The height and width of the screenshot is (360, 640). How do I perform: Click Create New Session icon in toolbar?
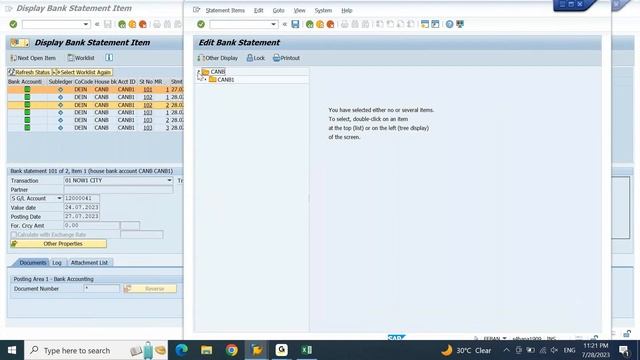[x=425, y=24]
